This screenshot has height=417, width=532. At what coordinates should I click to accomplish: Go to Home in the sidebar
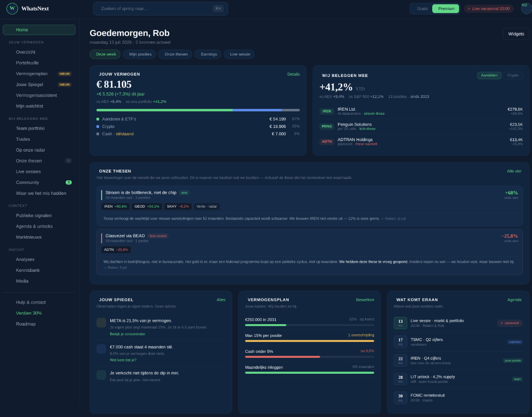click(x=39, y=30)
